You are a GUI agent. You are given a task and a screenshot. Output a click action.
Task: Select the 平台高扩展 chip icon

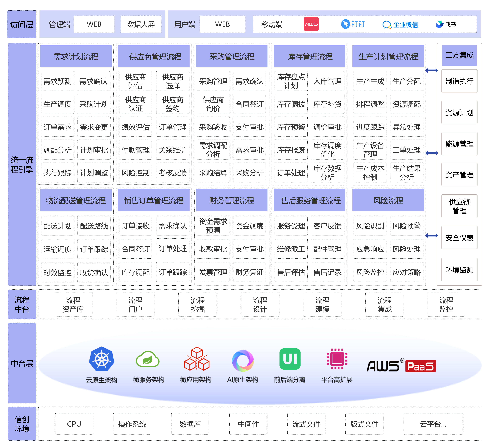337,359
